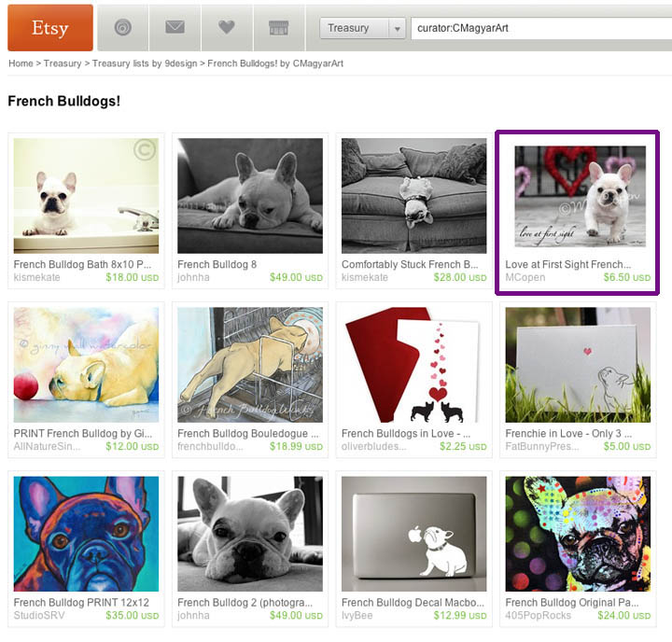
Task: Go to Home in the breadcrumb
Action: 21,63
